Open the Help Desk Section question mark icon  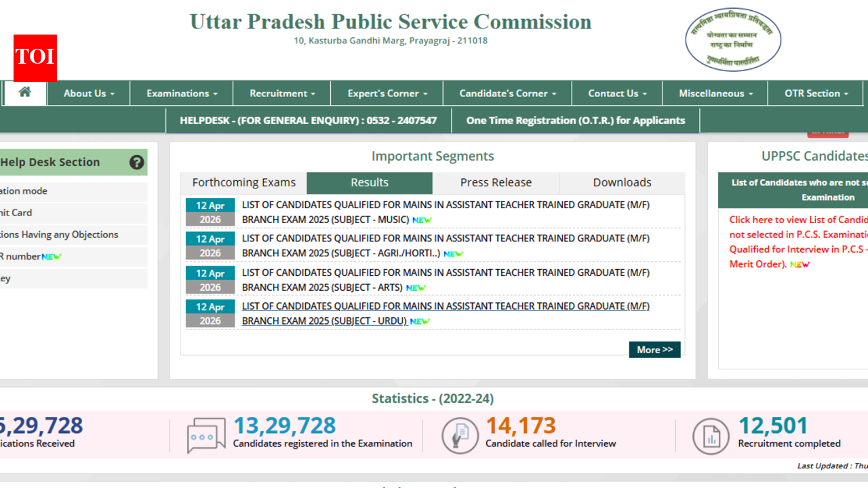pos(136,163)
